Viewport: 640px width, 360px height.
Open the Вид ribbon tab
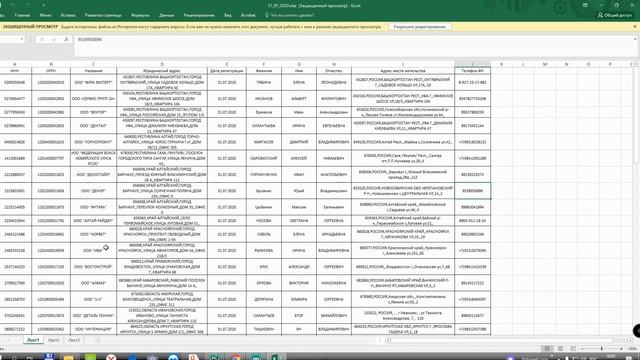pyautogui.click(x=228, y=15)
